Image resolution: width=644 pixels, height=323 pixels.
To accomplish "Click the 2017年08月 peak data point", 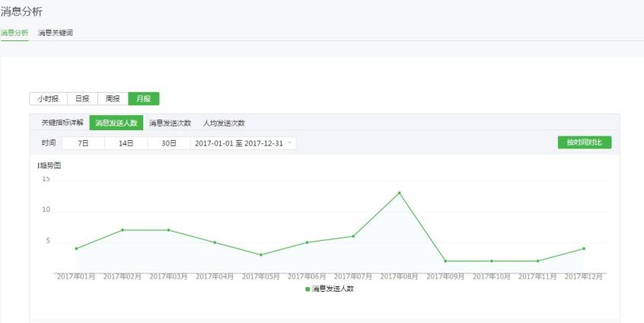I will [x=399, y=193].
